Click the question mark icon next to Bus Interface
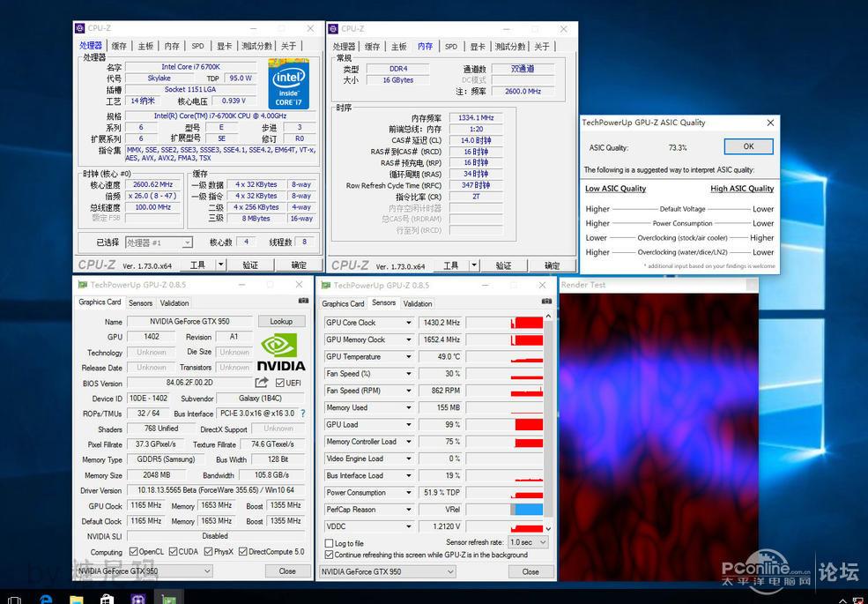868x604 pixels. pyautogui.click(x=303, y=413)
